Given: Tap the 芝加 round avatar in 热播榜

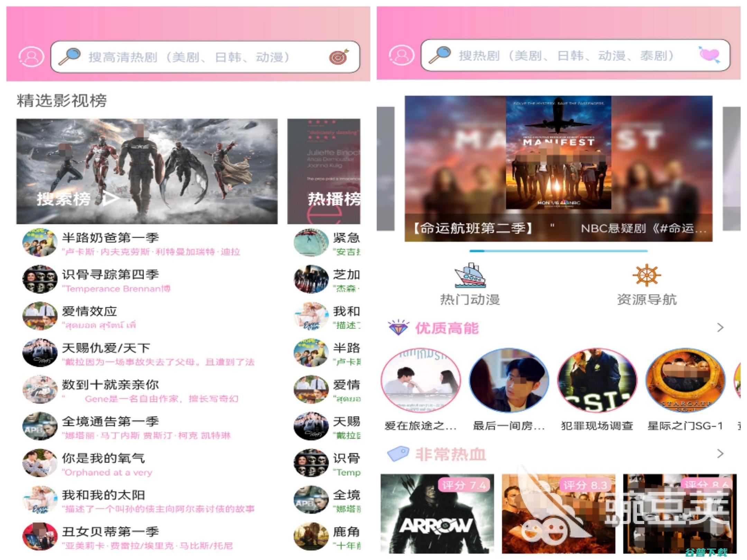Looking at the screenshot, I should point(311,279).
